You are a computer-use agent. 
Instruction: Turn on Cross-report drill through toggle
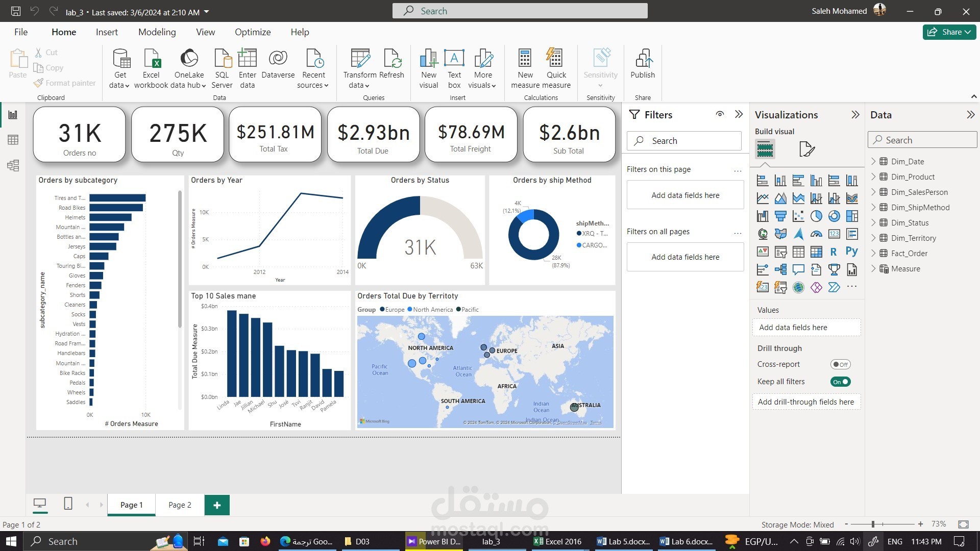(840, 364)
